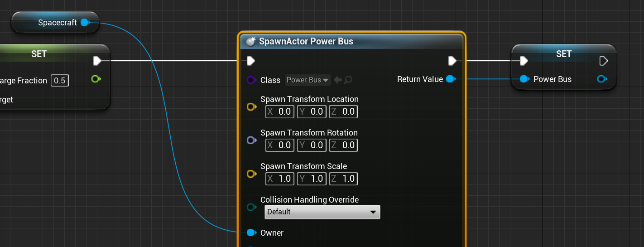Click the Power Bus SET node header
644x247 pixels.
pos(563,54)
